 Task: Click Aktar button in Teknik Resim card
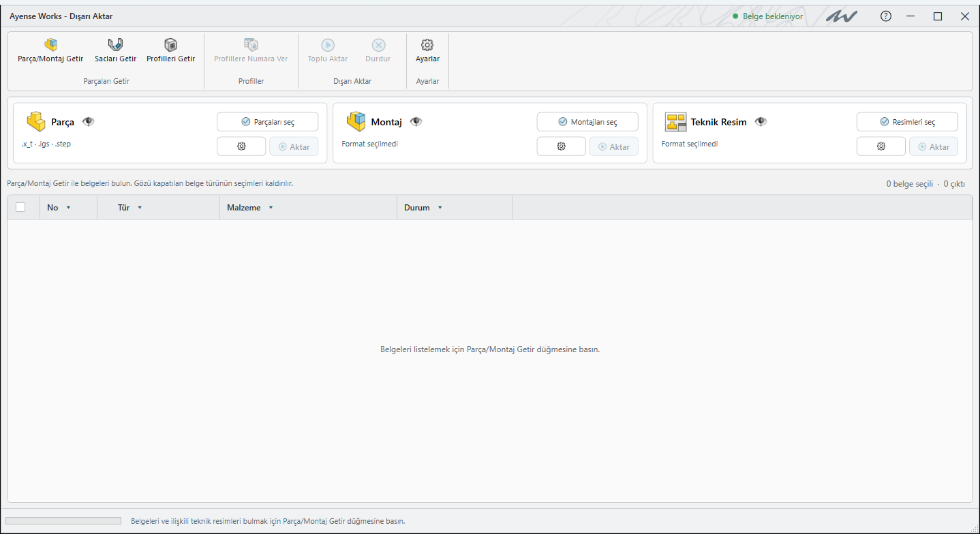(934, 146)
